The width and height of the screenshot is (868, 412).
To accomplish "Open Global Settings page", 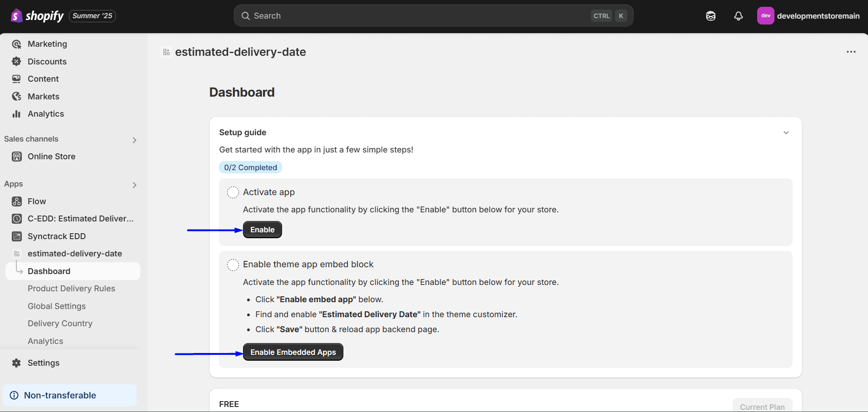I will coord(57,306).
